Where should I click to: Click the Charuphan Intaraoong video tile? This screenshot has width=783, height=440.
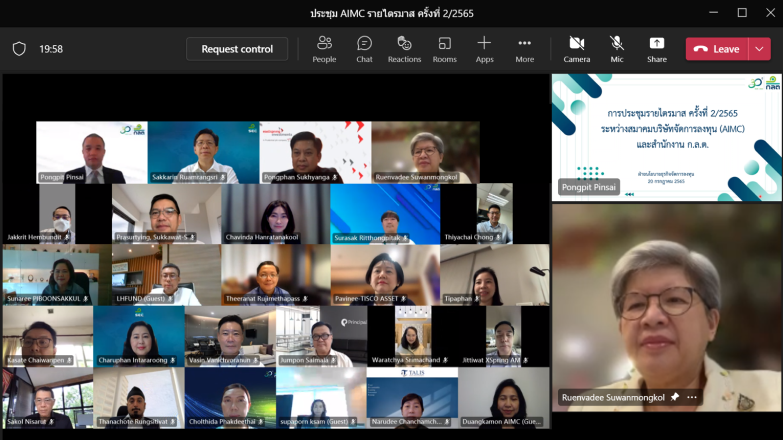[138, 336]
